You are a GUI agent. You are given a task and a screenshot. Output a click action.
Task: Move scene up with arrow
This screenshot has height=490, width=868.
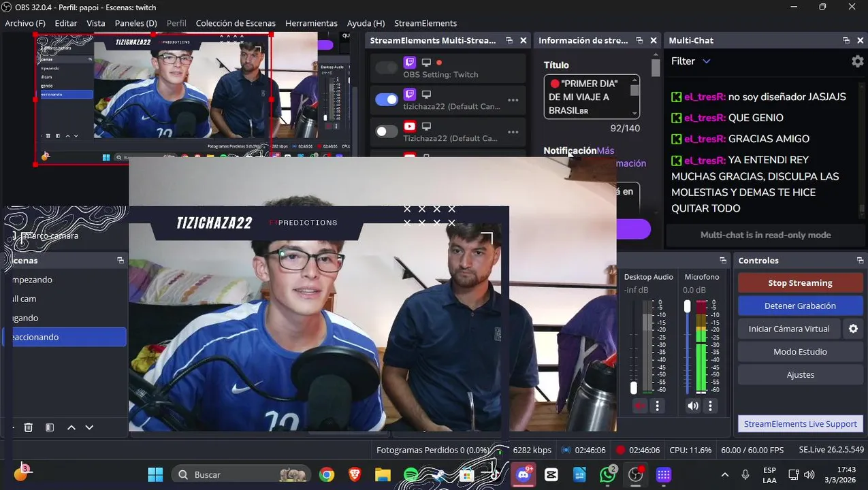point(71,427)
